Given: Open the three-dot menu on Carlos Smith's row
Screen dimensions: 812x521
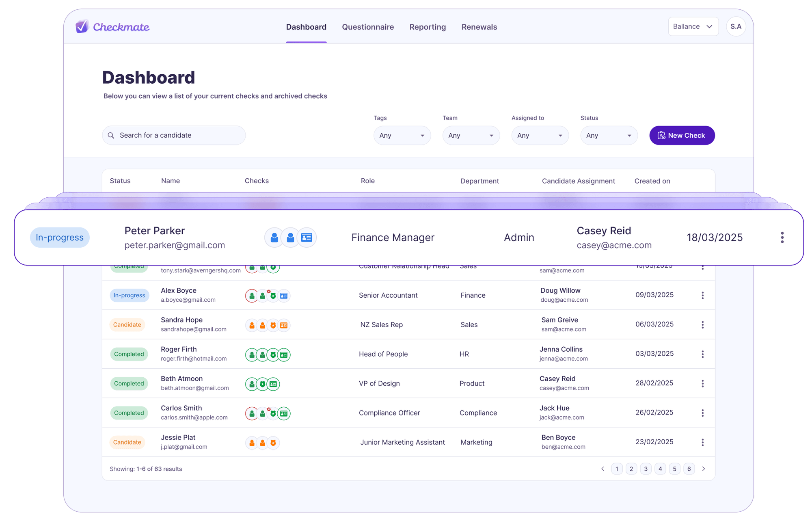Looking at the screenshot, I should [x=703, y=413].
